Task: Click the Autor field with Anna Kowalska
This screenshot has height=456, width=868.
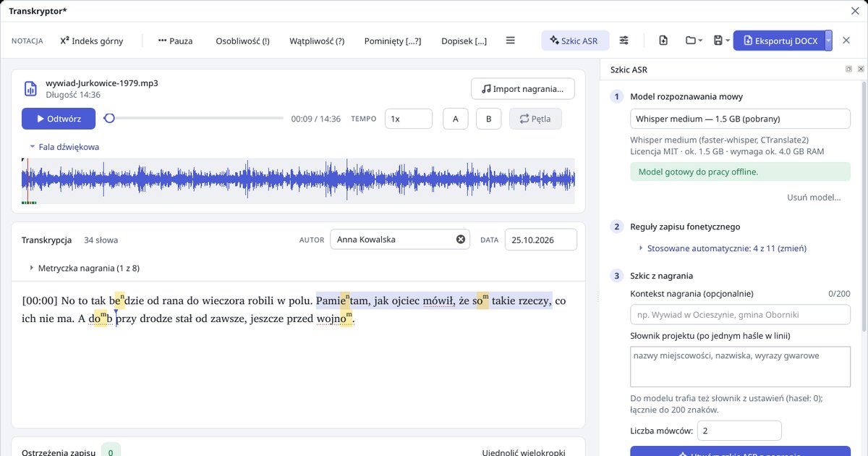Action: tap(400, 240)
